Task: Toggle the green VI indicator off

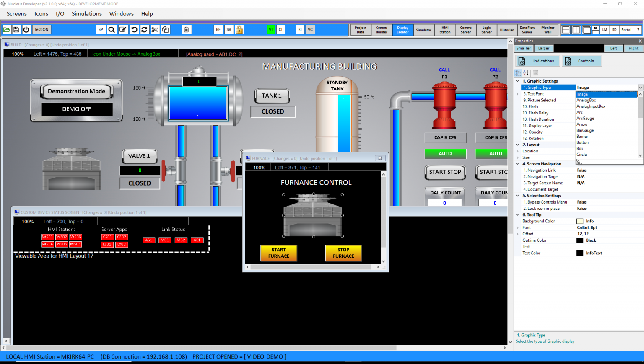Action: [270, 29]
